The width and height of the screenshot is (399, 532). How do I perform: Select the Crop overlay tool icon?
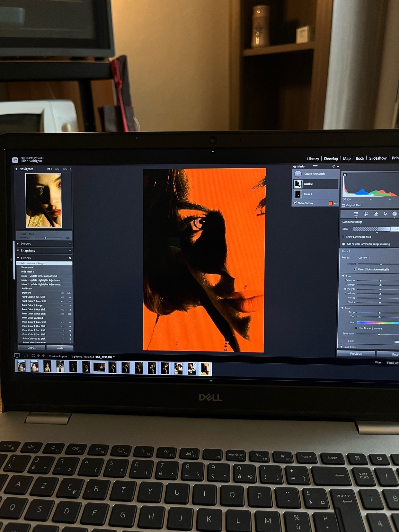366,214
